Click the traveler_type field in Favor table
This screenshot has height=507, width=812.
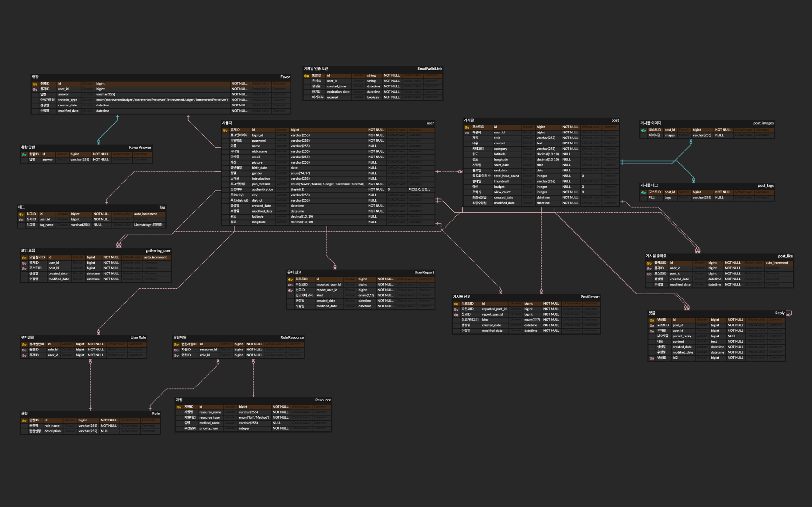tap(68, 100)
